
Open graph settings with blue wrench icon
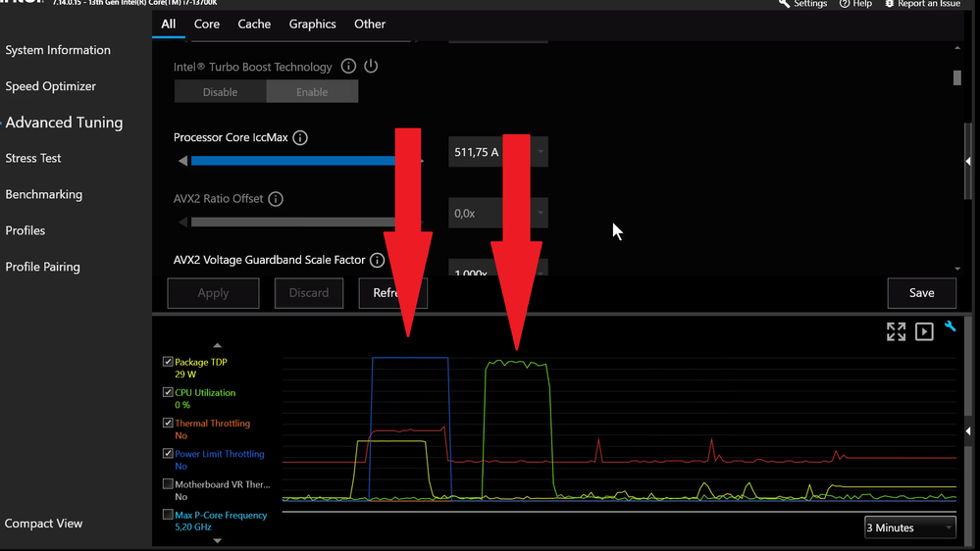950,326
